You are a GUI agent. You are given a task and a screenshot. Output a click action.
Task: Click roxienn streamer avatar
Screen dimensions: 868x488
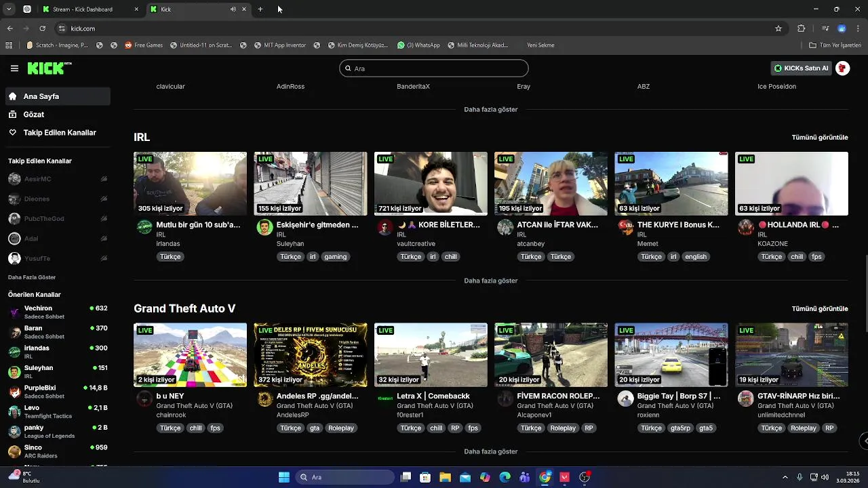[x=625, y=399]
